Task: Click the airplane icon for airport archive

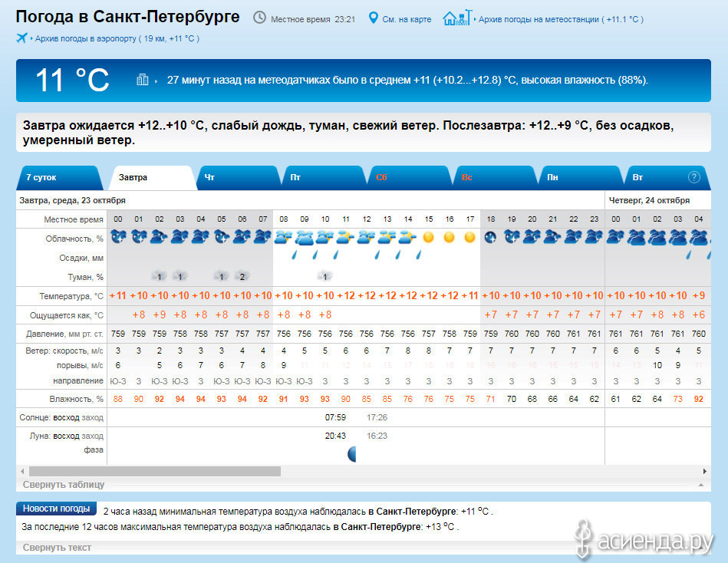Action: 21,38
